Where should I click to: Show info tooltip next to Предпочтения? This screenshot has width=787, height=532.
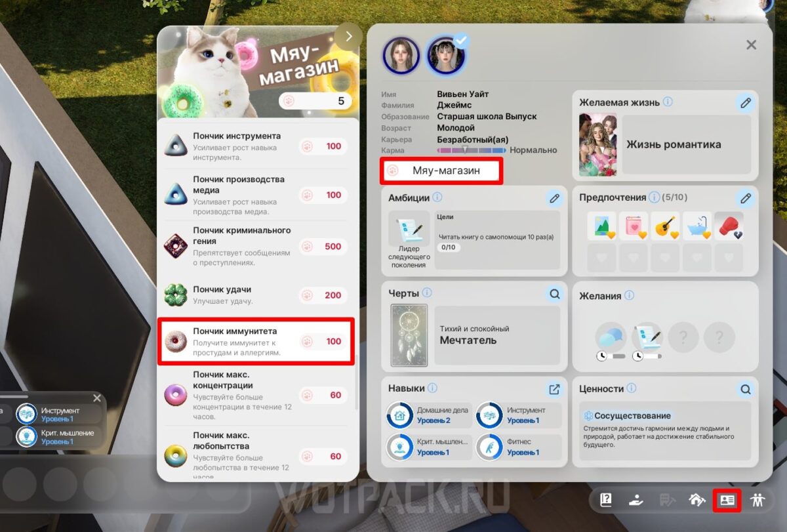point(654,197)
